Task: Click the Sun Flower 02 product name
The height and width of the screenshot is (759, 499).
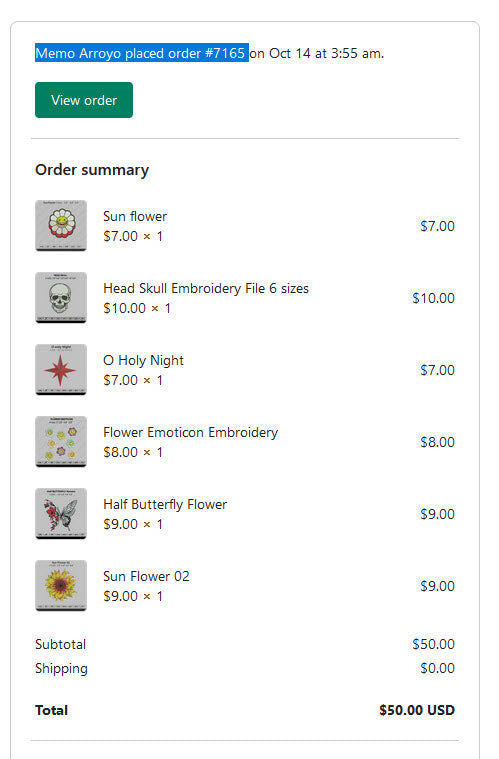Action: point(146,577)
